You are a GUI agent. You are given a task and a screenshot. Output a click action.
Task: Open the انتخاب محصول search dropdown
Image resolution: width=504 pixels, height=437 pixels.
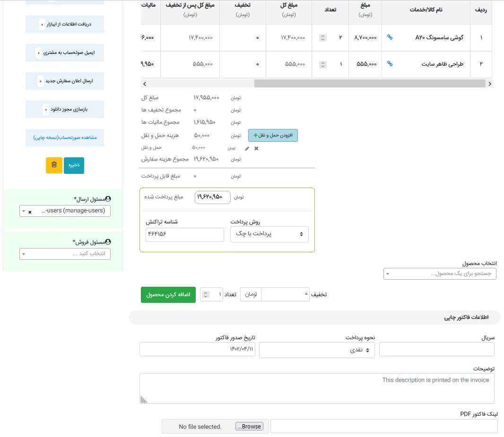tap(440, 274)
